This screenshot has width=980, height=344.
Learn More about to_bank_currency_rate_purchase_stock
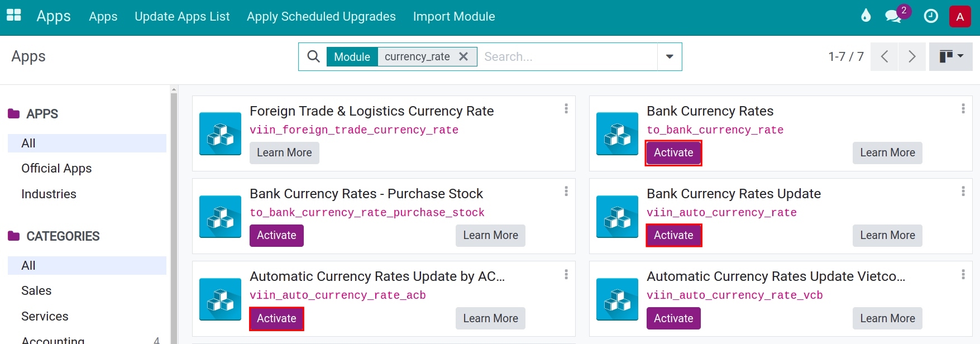pos(490,235)
